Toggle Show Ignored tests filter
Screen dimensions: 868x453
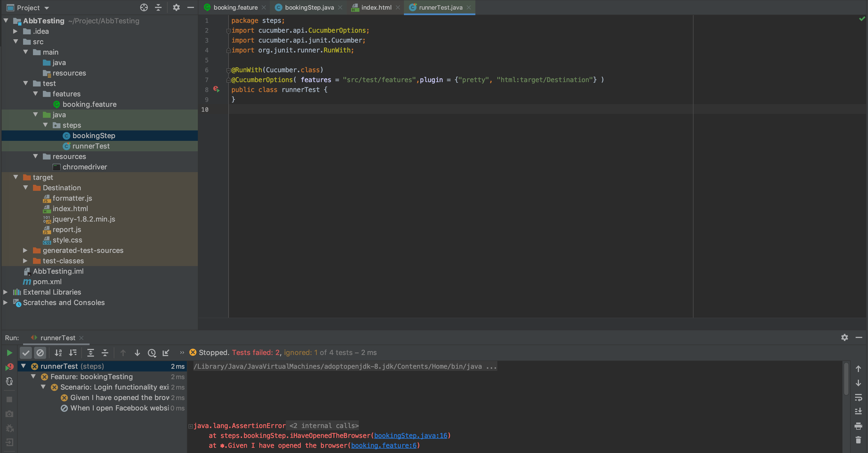(x=40, y=353)
